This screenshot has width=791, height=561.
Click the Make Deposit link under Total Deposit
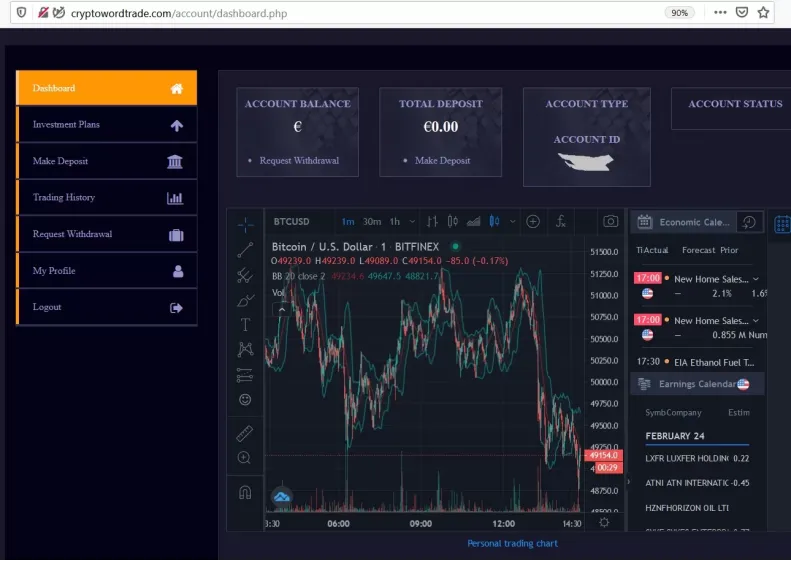click(442, 160)
